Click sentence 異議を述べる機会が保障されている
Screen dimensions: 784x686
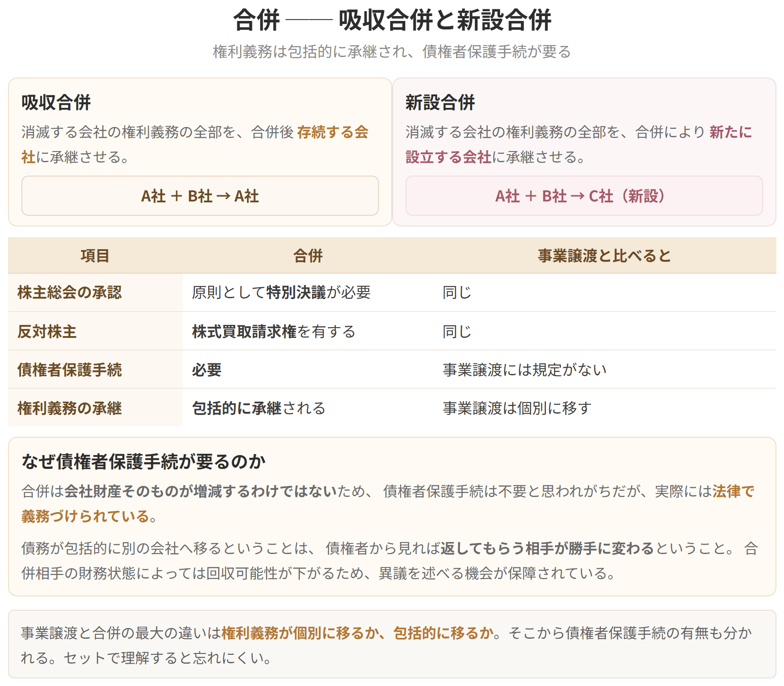click(497, 573)
